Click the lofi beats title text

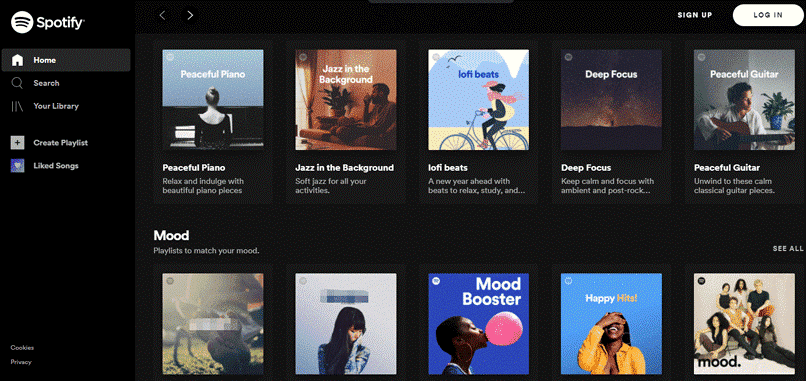pos(448,168)
